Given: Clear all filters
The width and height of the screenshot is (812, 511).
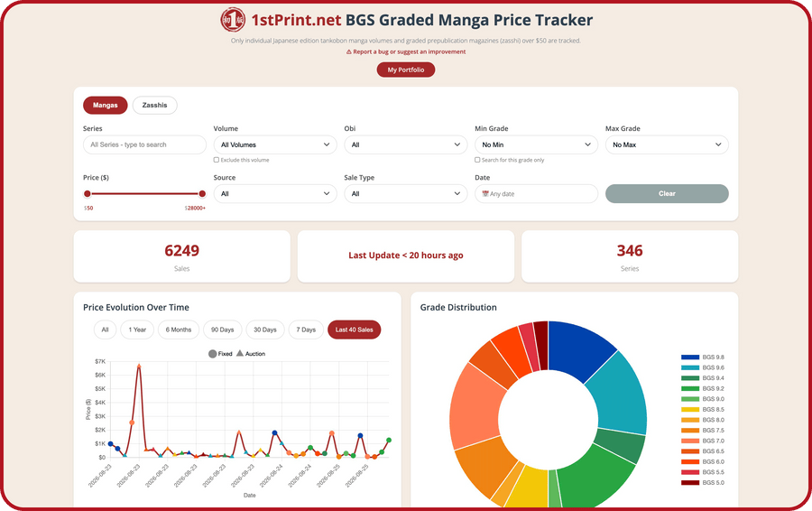Looking at the screenshot, I should coord(667,194).
